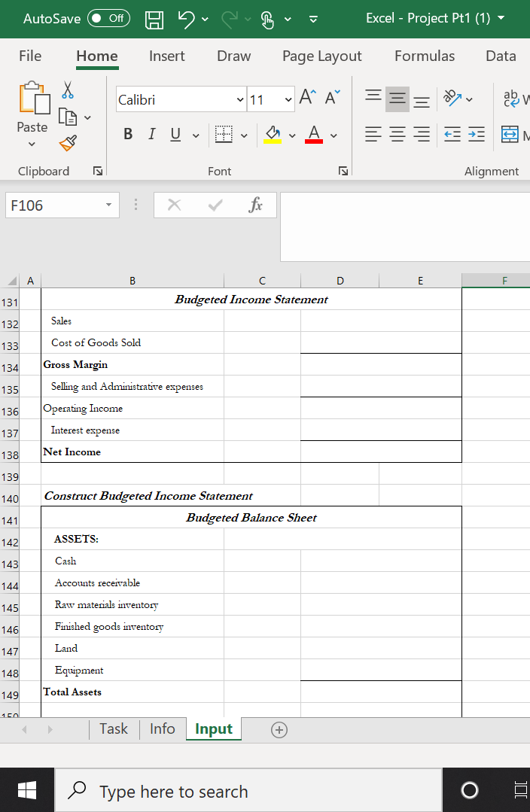
Task: Align text left
Action: point(373,135)
